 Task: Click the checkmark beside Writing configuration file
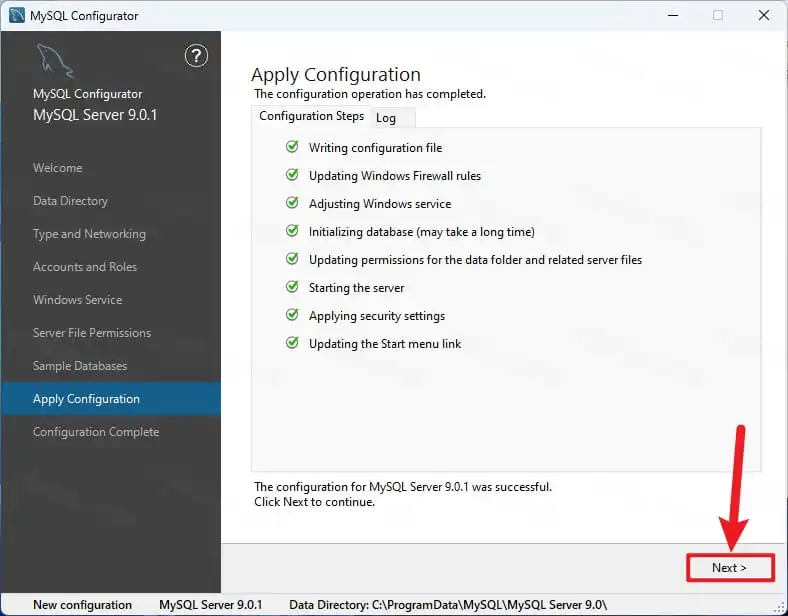pyautogui.click(x=292, y=147)
